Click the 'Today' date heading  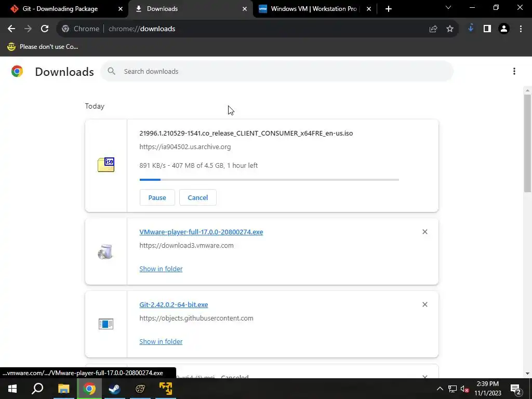tap(95, 106)
